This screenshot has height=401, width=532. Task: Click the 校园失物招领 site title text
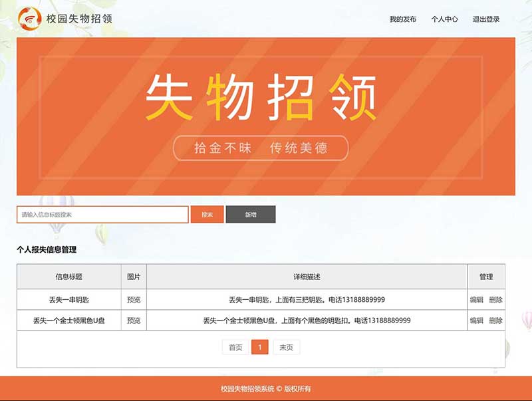(79, 18)
